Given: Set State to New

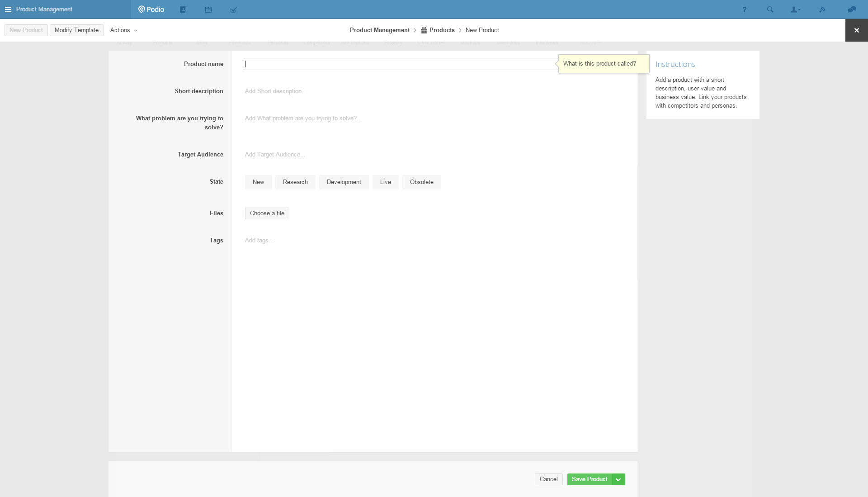Looking at the screenshot, I should (x=258, y=182).
